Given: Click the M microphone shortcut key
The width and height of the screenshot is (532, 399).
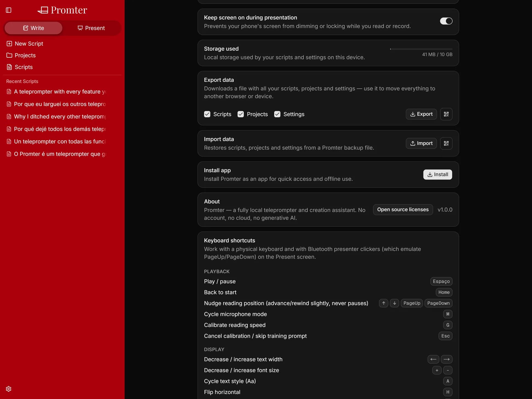Looking at the screenshot, I should (x=448, y=314).
